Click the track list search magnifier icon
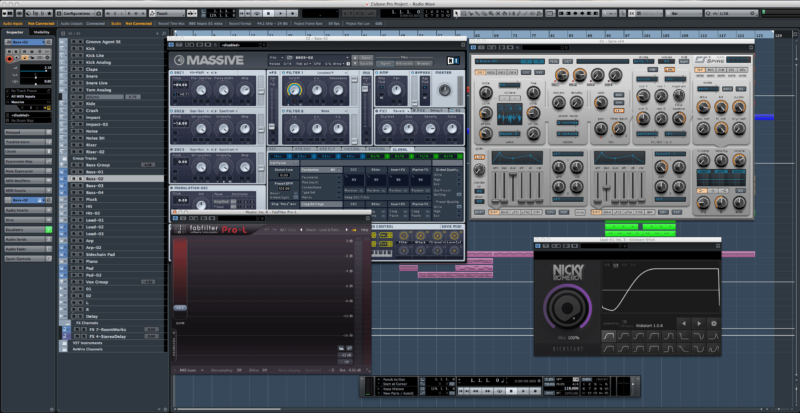Screen dimensions: 800x413 (x=159, y=32)
